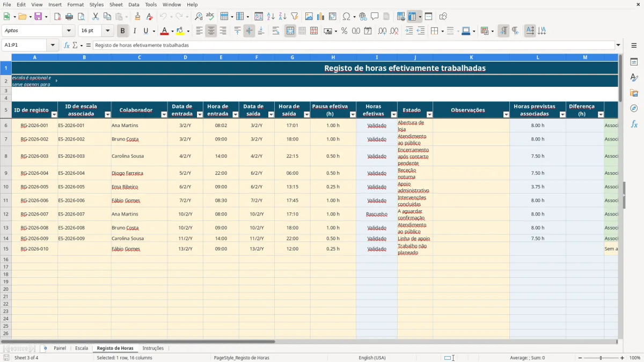644x362 pixels.
Task: Click Clear Direct Formatting icon
Action: point(149,17)
